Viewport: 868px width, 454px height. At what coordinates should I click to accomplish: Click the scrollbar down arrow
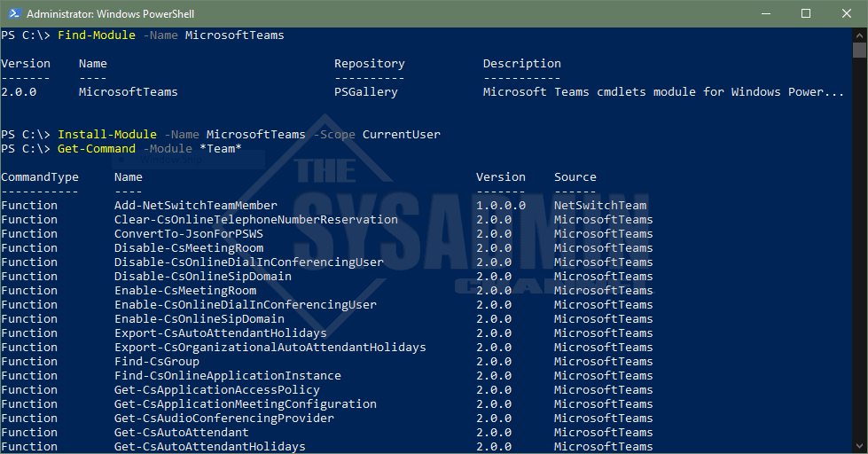pos(859,446)
